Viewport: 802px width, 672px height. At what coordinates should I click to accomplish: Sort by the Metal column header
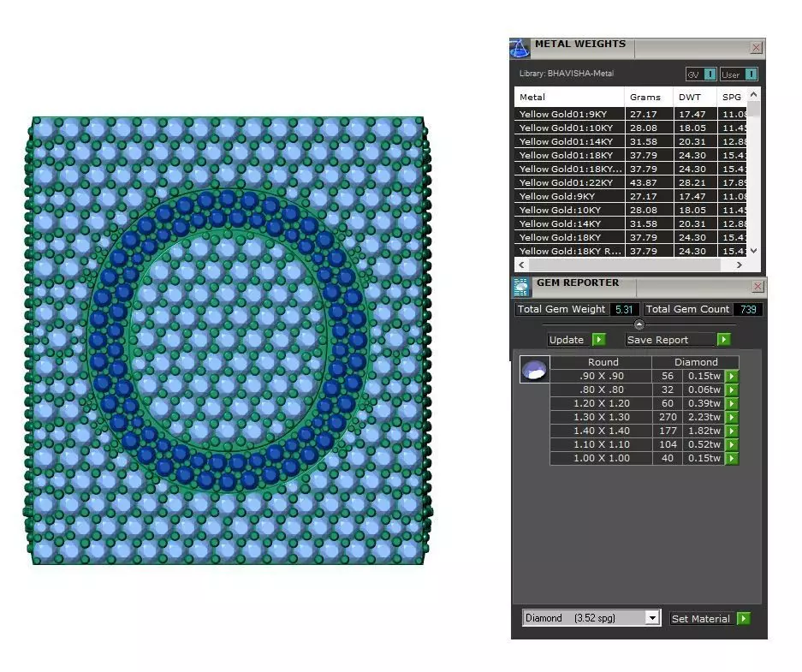[569, 98]
